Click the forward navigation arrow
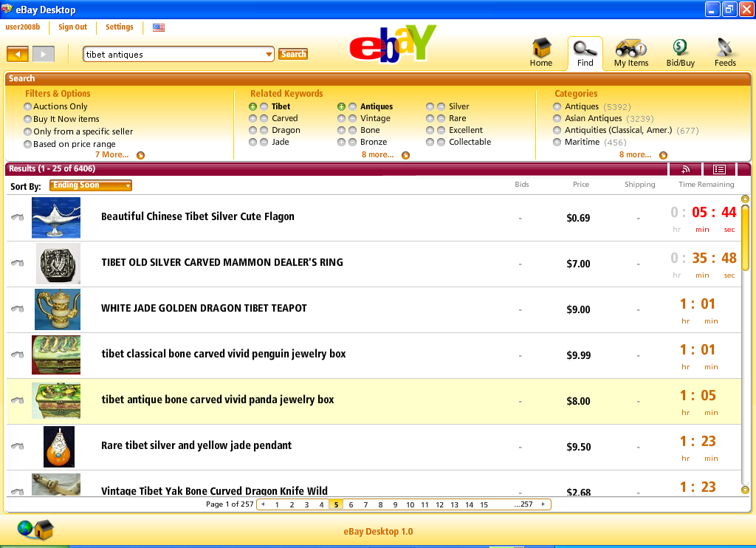Viewport: 756px width, 548px height. (44, 54)
